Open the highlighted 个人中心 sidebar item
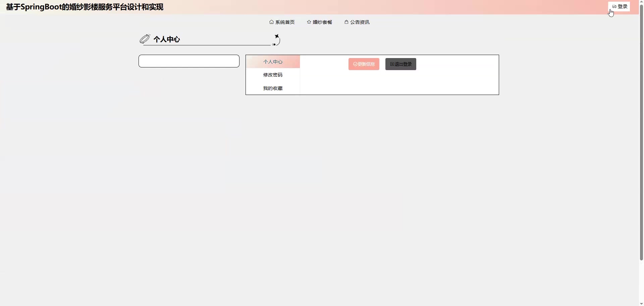This screenshot has height=306, width=644. pos(272,61)
